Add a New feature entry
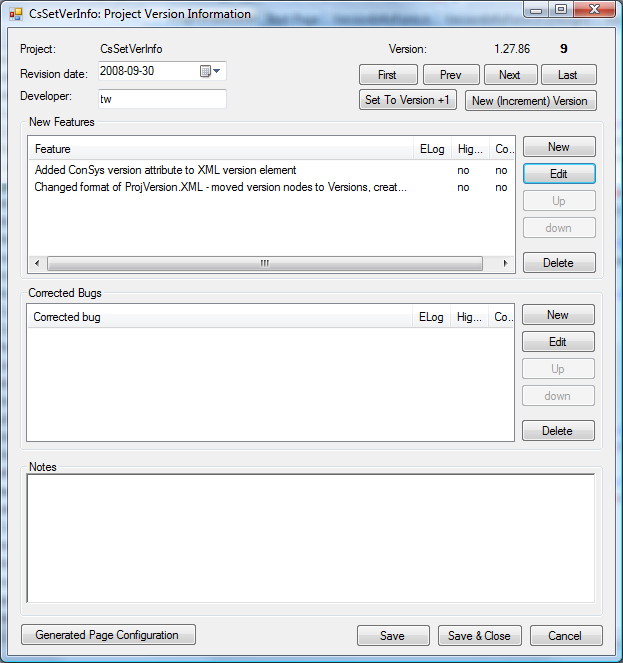The image size is (623, 663). [x=558, y=147]
